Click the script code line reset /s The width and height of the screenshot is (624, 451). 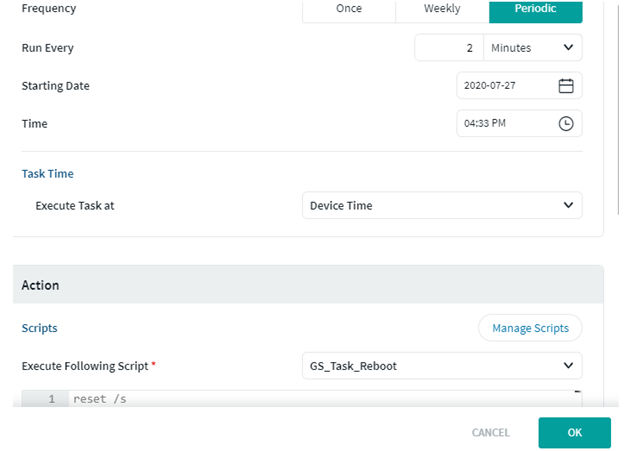99,399
